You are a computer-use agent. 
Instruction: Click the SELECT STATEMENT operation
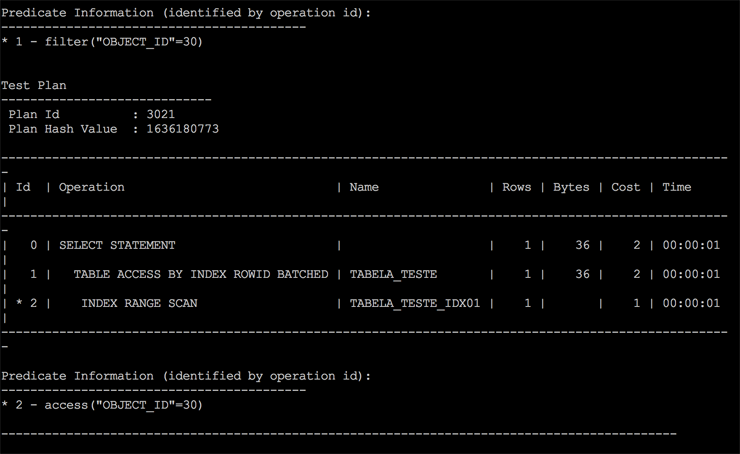pyautogui.click(x=117, y=245)
